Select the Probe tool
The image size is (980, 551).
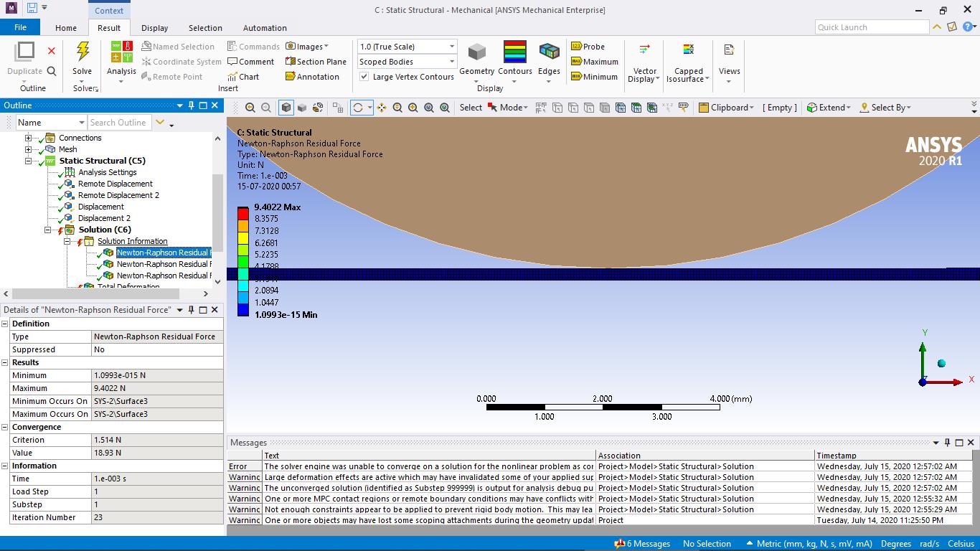coord(588,47)
